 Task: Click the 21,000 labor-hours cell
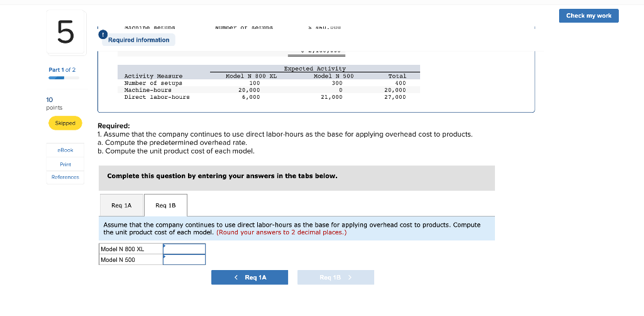[331, 97]
